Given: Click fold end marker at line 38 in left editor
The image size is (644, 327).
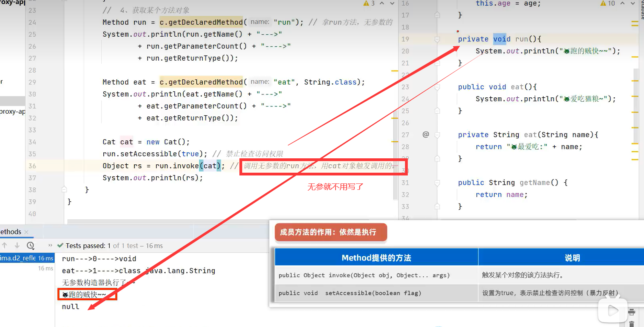Looking at the screenshot, I should point(64,190).
